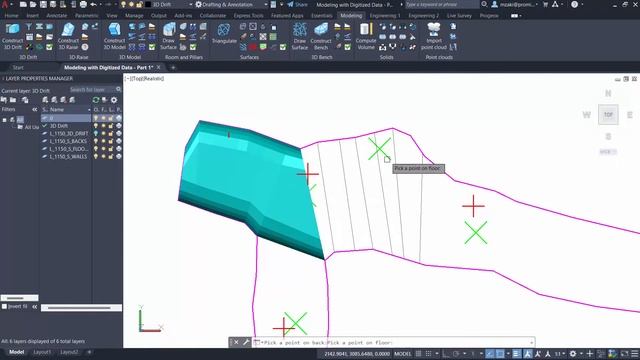The height and width of the screenshot is (360, 640).
Task: Switch to the Start document tab
Action: tap(18, 67)
